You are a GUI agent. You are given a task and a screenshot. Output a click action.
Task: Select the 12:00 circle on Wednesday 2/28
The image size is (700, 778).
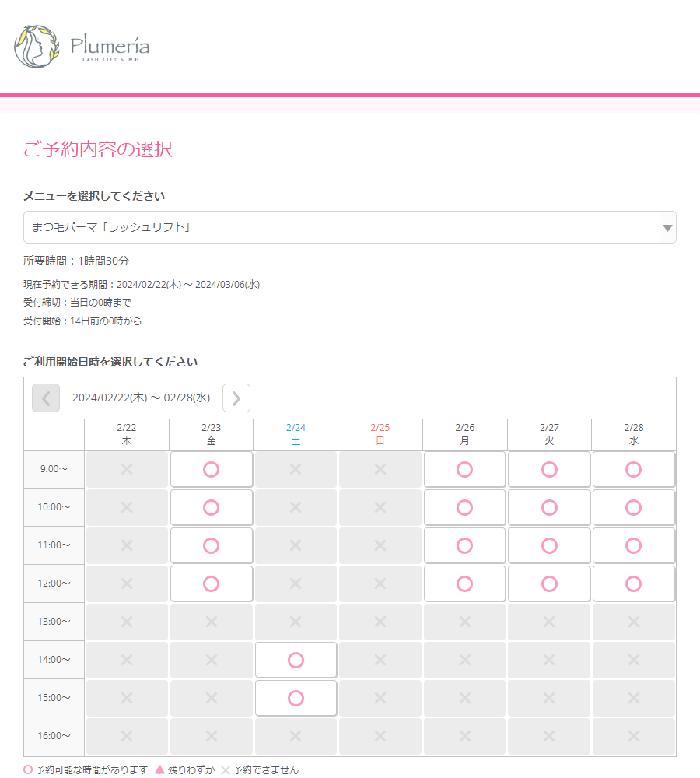[634, 583]
